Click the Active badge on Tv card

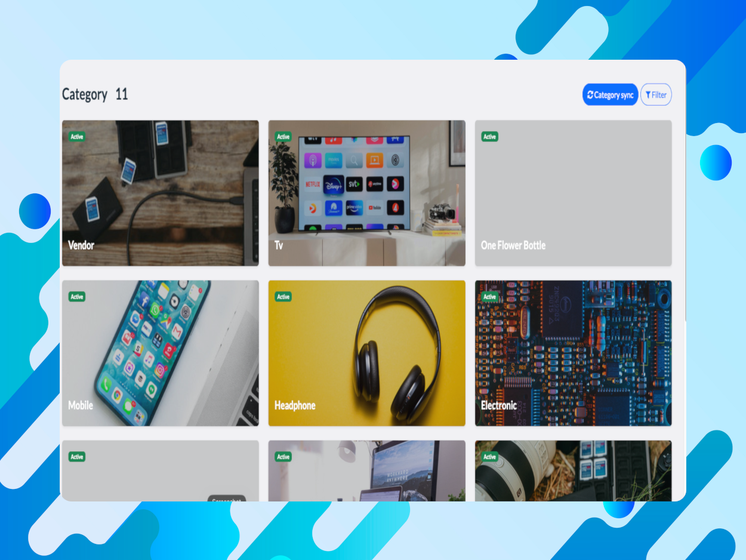283,137
